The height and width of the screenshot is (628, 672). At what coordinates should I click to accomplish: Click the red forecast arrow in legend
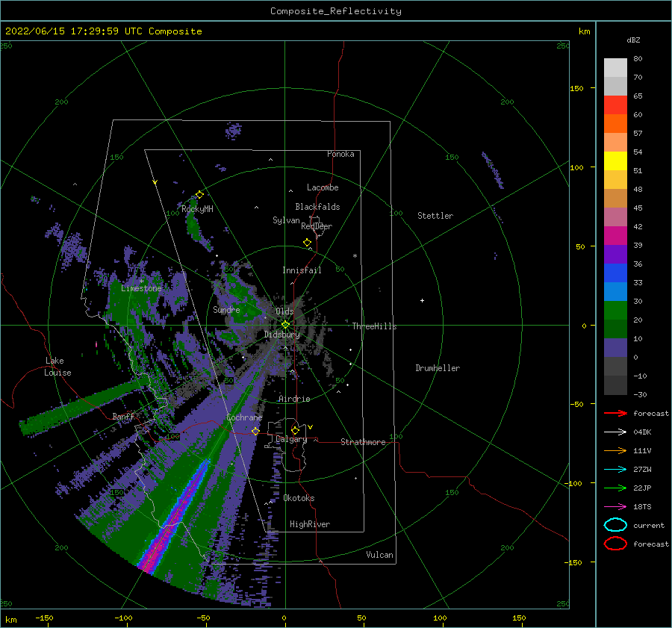click(x=615, y=413)
